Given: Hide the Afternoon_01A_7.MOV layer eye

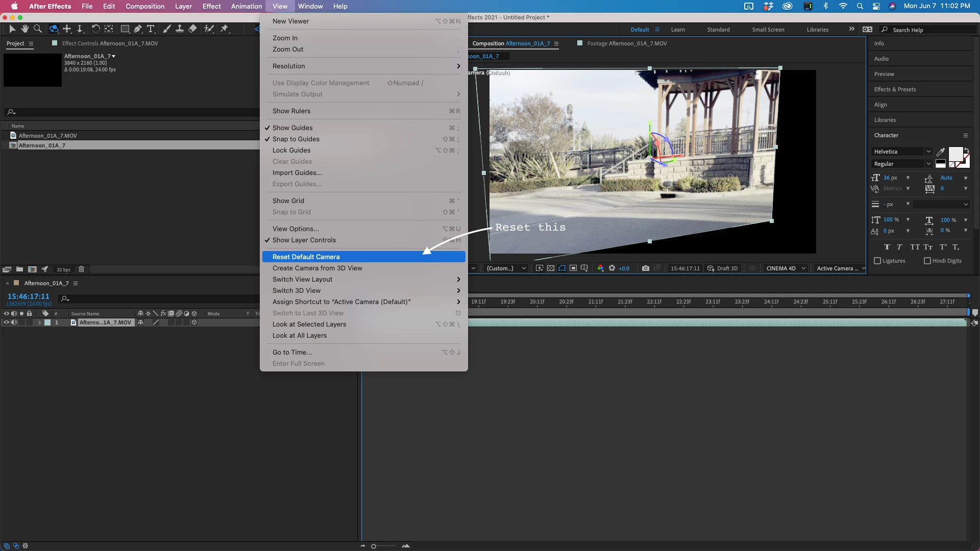Looking at the screenshot, I should click(6, 322).
